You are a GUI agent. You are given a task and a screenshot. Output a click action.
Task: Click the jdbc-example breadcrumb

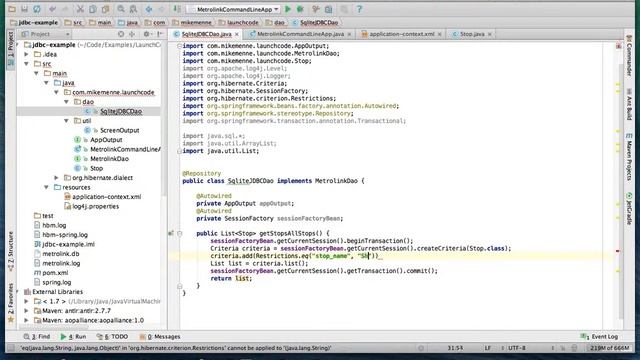click(34, 23)
